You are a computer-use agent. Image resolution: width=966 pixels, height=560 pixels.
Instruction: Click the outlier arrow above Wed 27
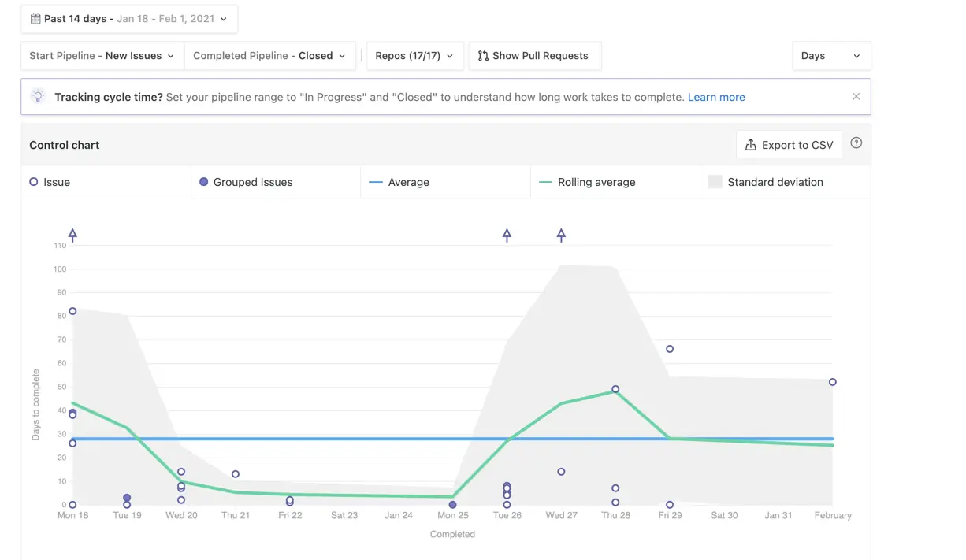point(561,235)
